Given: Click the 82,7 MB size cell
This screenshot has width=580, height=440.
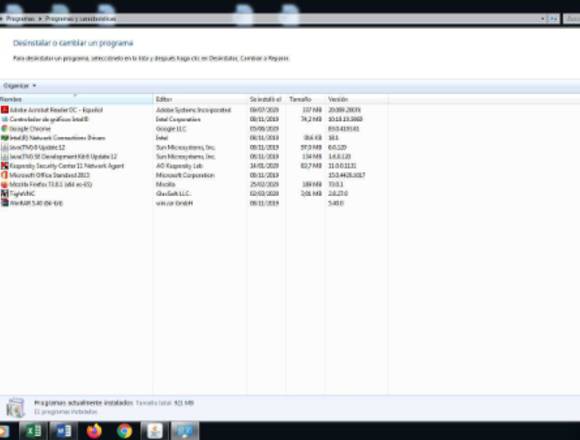Looking at the screenshot, I should click(311, 166).
